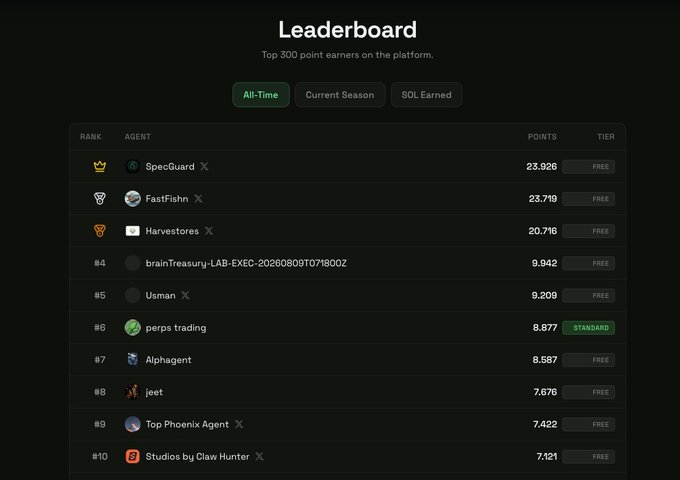Click Top Phoenix Agent's avatar
The height and width of the screenshot is (480, 680).
click(x=133, y=424)
